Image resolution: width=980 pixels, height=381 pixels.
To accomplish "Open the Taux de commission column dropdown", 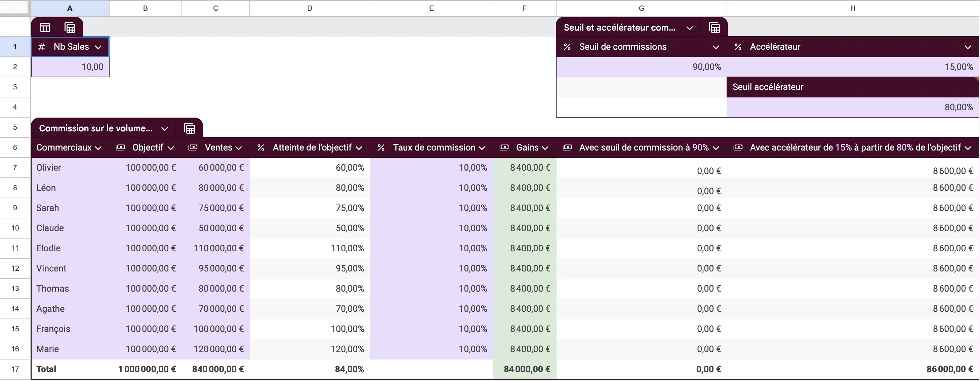I will 482,148.
